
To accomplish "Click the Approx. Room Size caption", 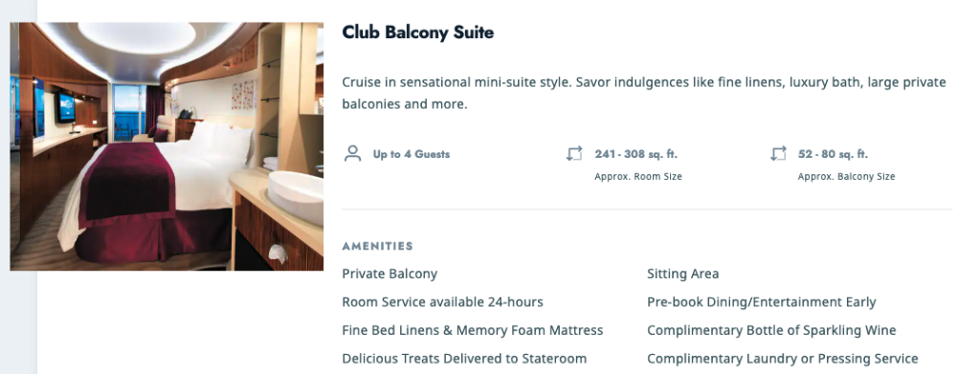I will click(638, 177).
